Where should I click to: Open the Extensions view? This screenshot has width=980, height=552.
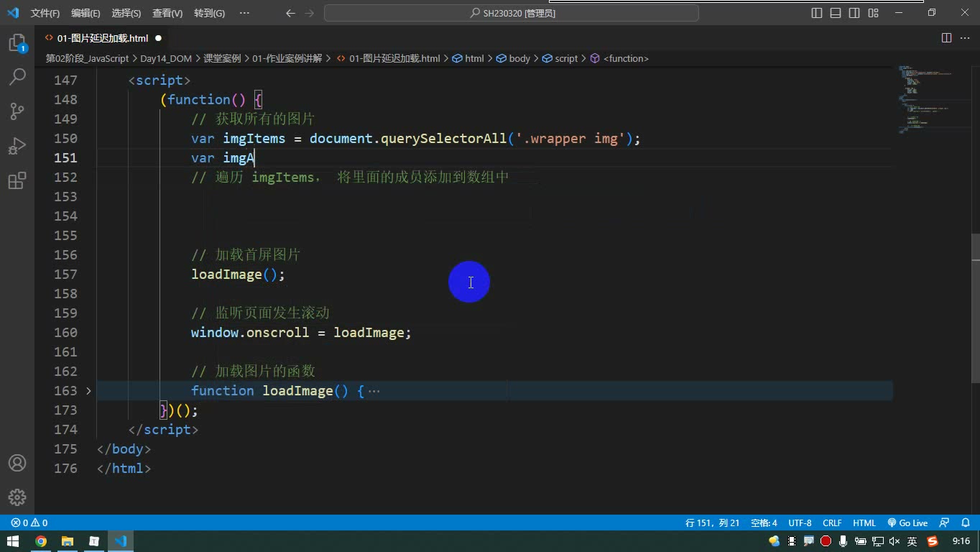[x=17, y=180]
